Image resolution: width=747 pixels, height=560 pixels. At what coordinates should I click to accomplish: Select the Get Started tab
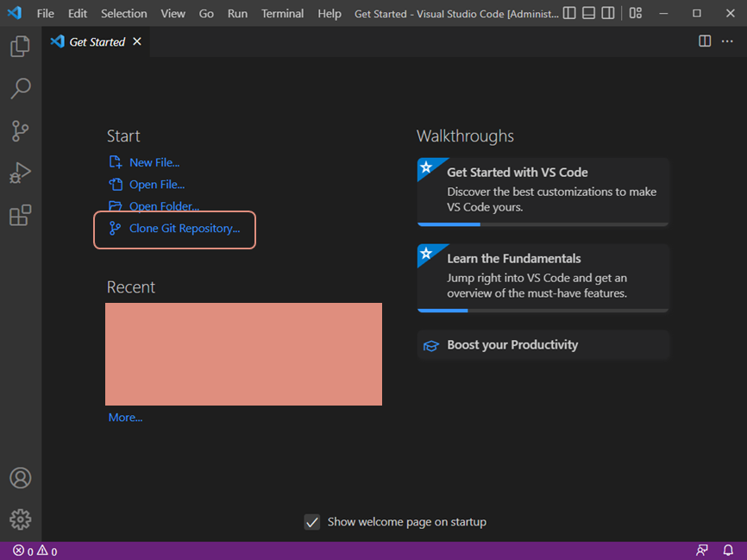(x=95, y=42)
